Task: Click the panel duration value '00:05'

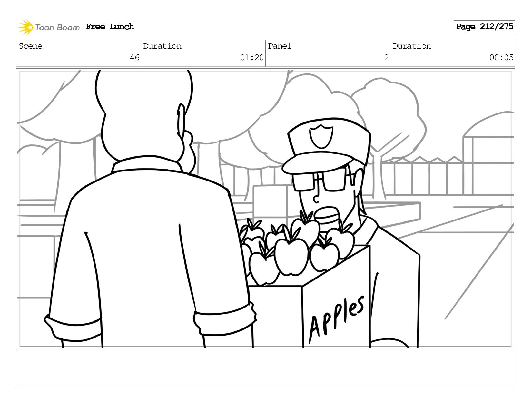Action: point(501,58)
